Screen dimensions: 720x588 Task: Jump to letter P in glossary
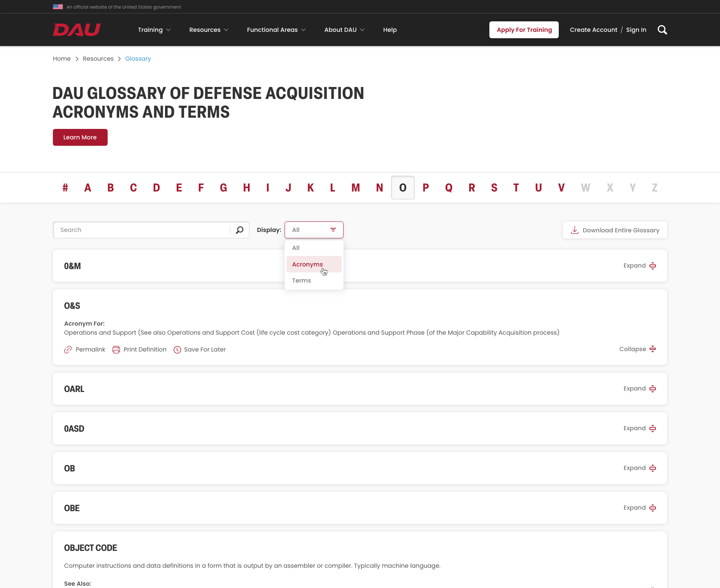click(426, 187)
